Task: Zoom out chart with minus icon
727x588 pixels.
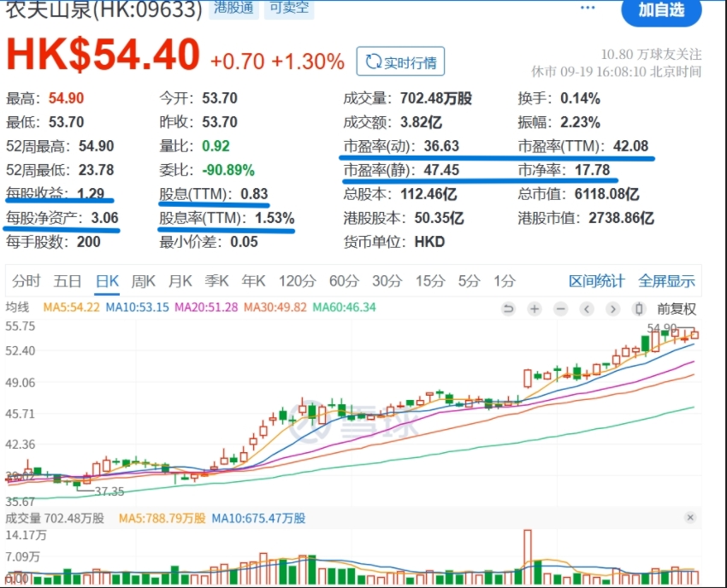Action: pos(560,309)
